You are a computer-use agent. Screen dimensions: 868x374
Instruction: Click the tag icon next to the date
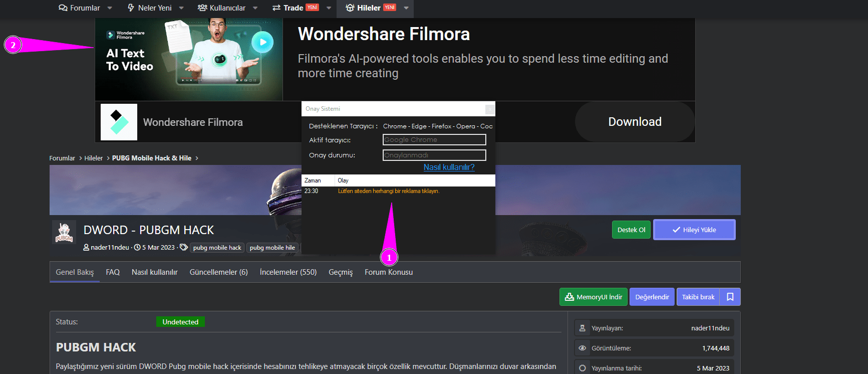(184, 248)
